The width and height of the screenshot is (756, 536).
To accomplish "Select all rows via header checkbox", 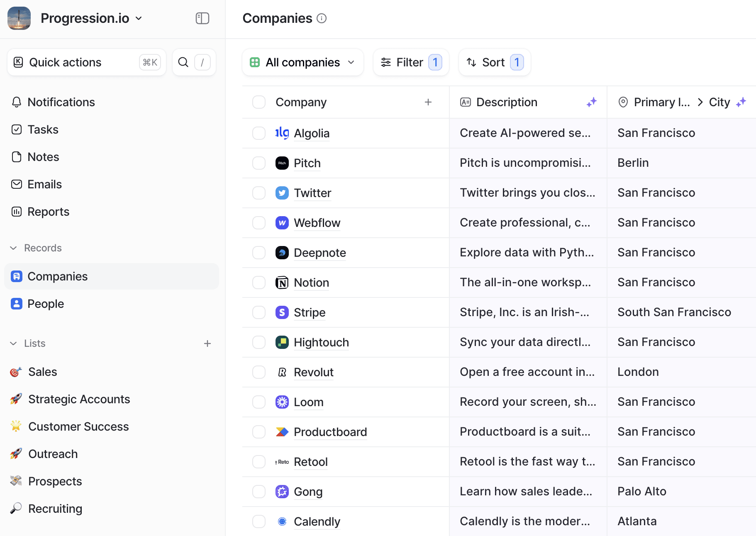I will pyautogui.click(x=259, y=102).
